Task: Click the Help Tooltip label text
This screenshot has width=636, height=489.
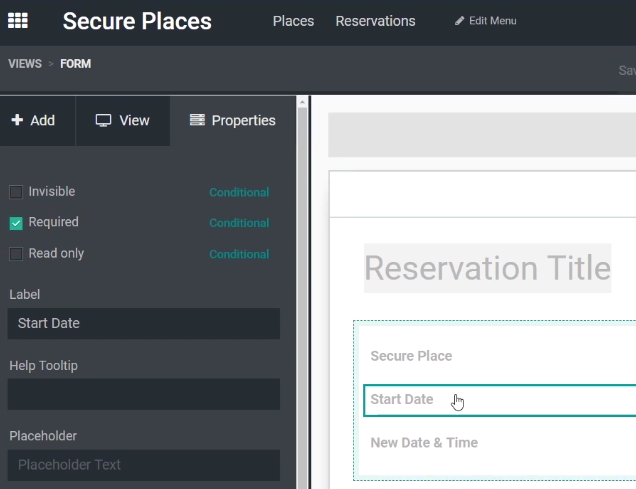Action: tap(43, 366)
